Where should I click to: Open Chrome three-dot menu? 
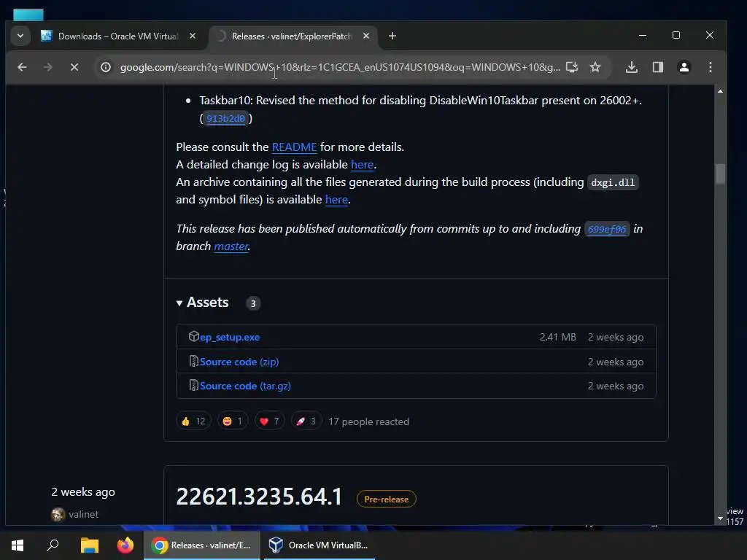click(711, 67)
